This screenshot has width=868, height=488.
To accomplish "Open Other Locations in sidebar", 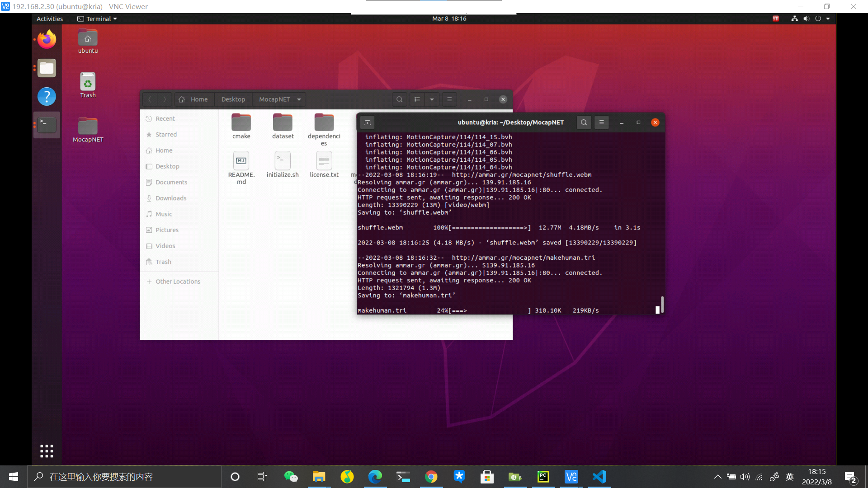I will point(177,282).
